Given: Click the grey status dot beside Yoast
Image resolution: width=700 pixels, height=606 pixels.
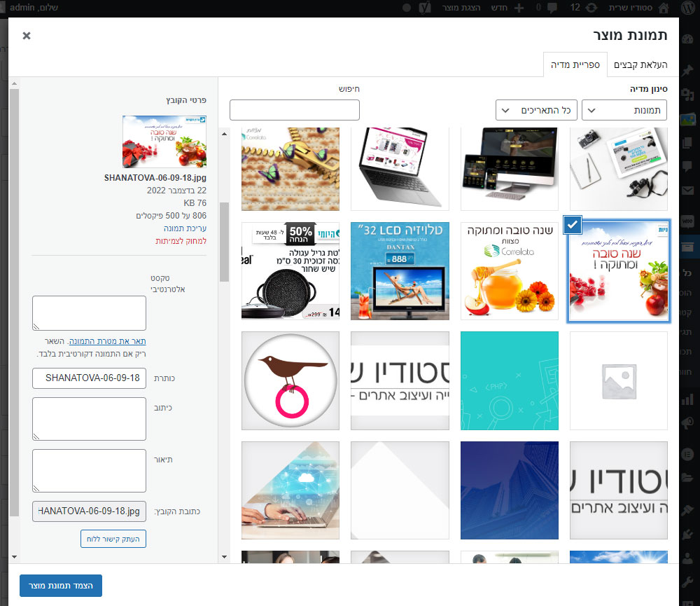Looking at the screenshot, I should point(407,8).
